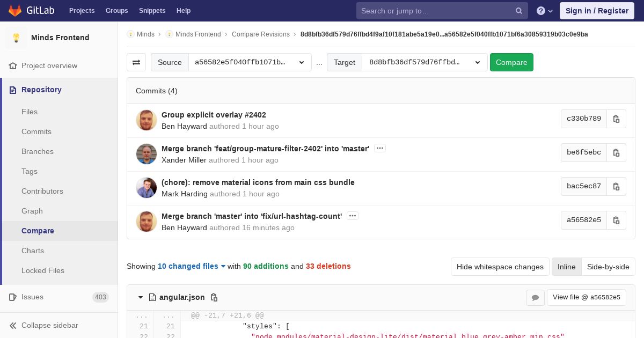Image resolution: width=644 pixels, height=338 pixels.
Task: Open the Help question mark menu
Action: click(x=545, y=11)
